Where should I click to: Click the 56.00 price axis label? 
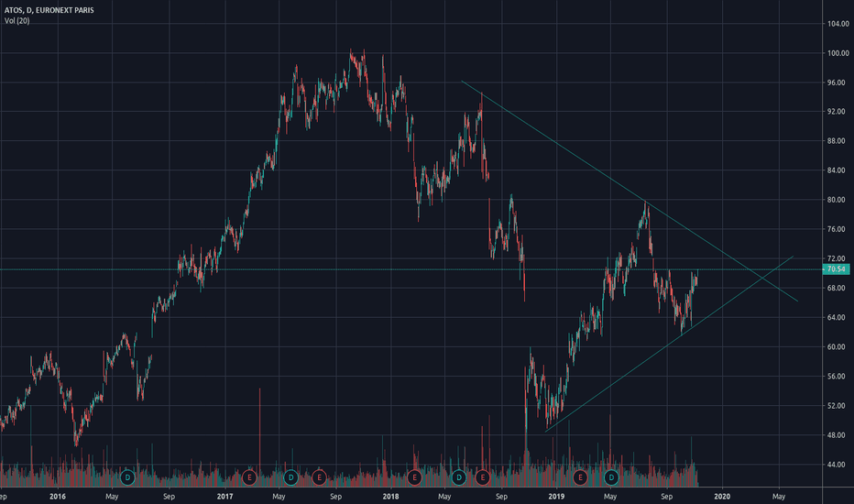tap(838, 377)
